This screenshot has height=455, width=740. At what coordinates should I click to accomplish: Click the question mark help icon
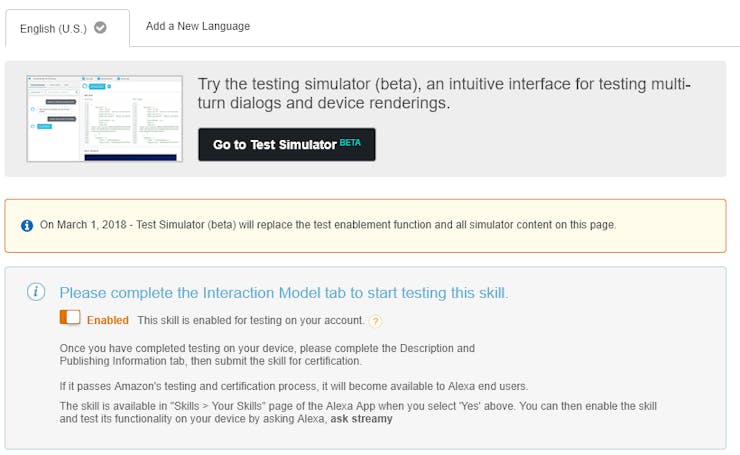(375, 321)
